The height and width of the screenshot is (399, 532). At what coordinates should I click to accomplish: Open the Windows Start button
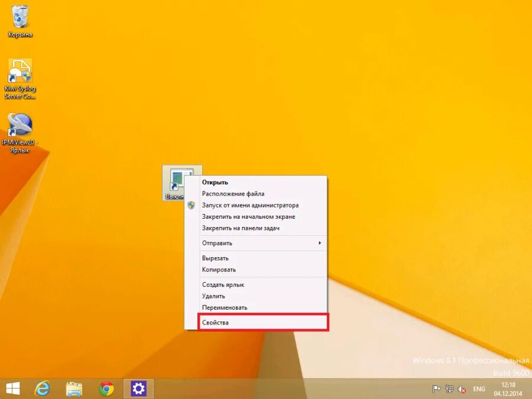13,388
